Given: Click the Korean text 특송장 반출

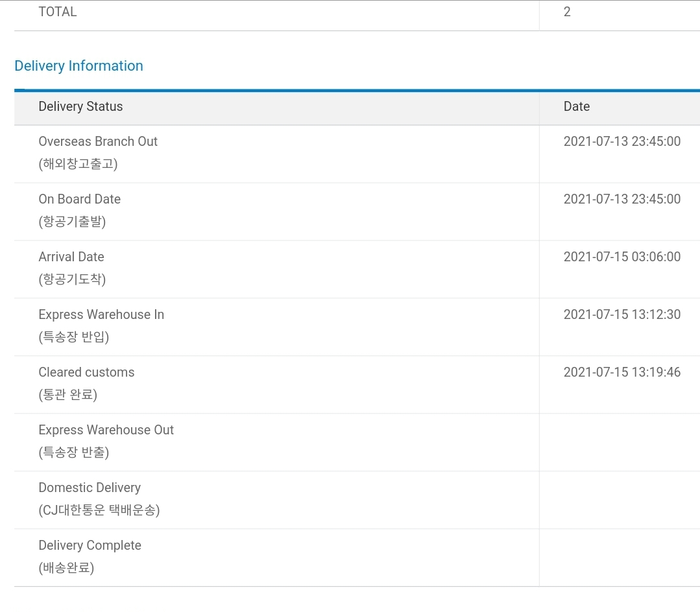Looking at the screenshot, I should click(74, 453).
